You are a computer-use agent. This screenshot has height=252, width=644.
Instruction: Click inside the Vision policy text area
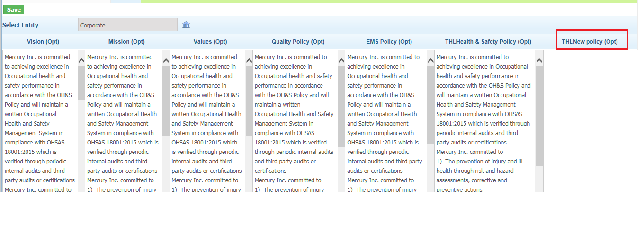point(40,121)
